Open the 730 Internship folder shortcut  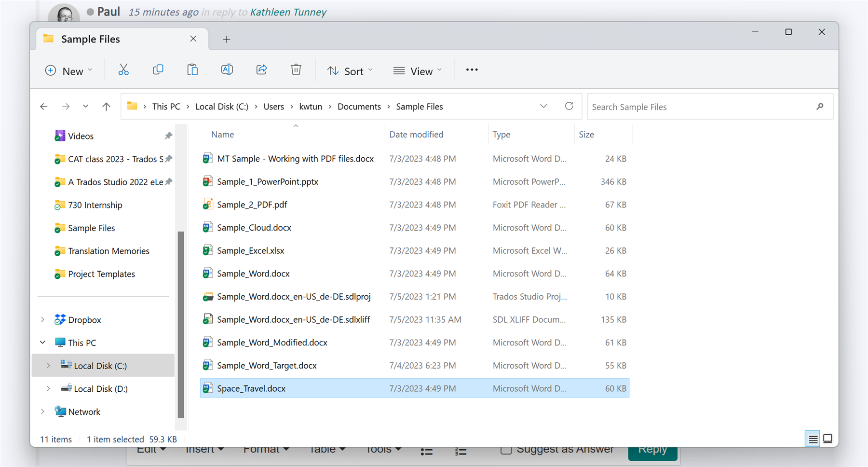(x=95, y=205)
